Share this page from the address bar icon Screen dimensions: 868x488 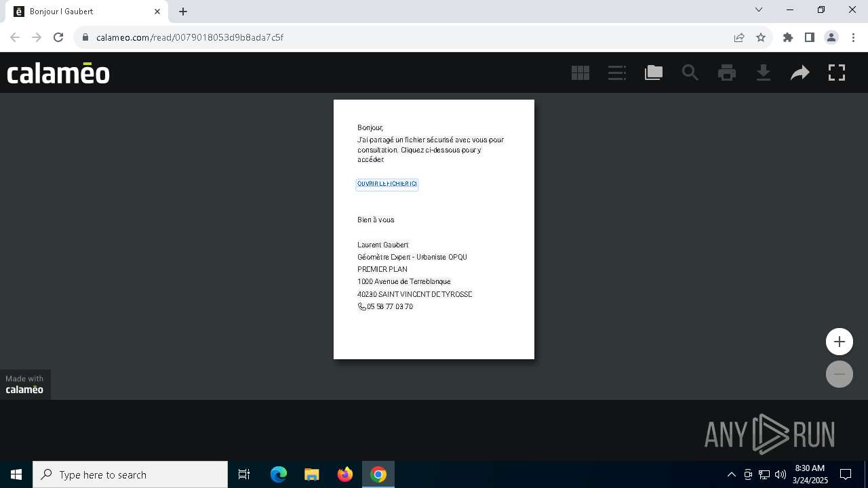point(739,37)
